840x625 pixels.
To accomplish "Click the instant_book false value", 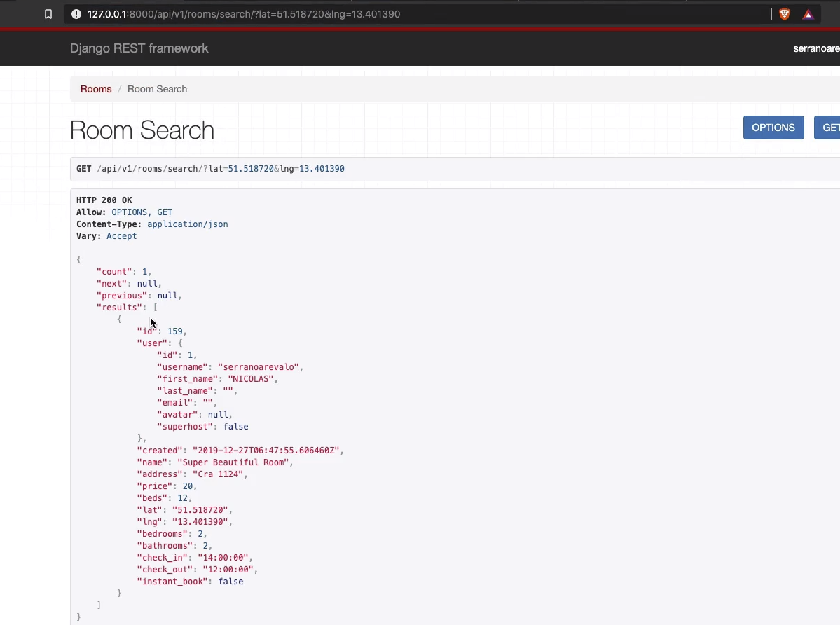I will [x=230, y=581].
